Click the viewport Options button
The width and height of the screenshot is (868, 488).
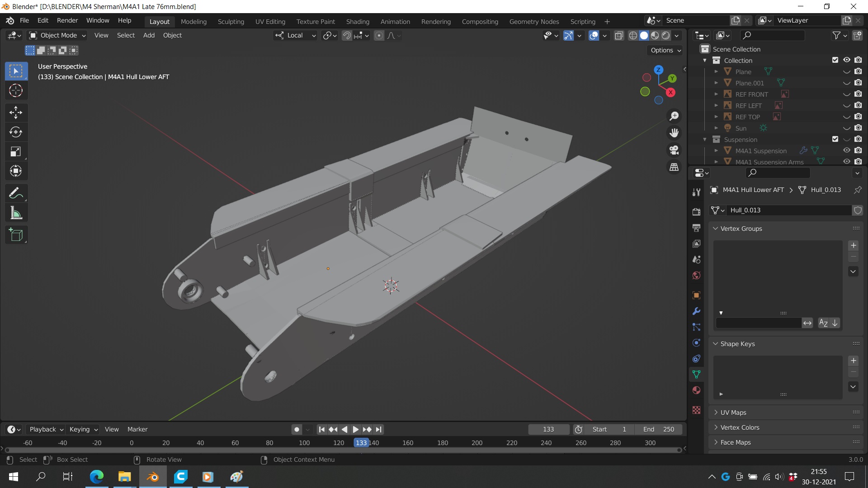pyautogui.click(x=665, y=50)
